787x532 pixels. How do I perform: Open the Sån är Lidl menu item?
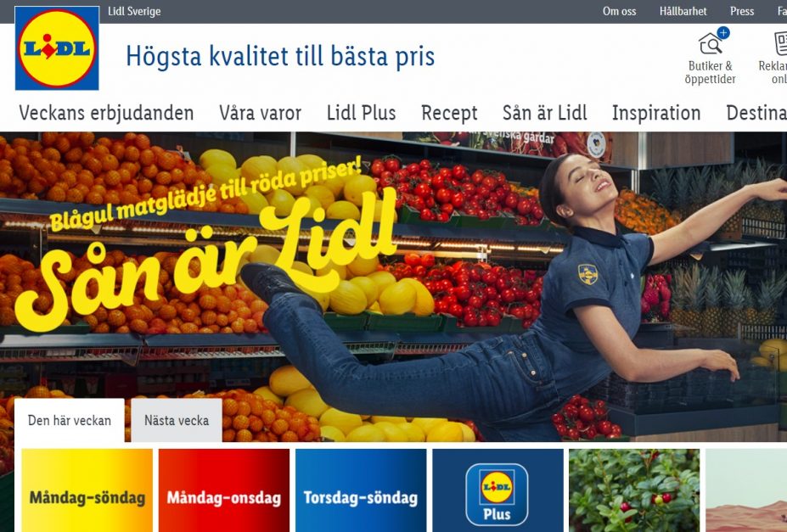pyautogui.click(x=544, y=113)
